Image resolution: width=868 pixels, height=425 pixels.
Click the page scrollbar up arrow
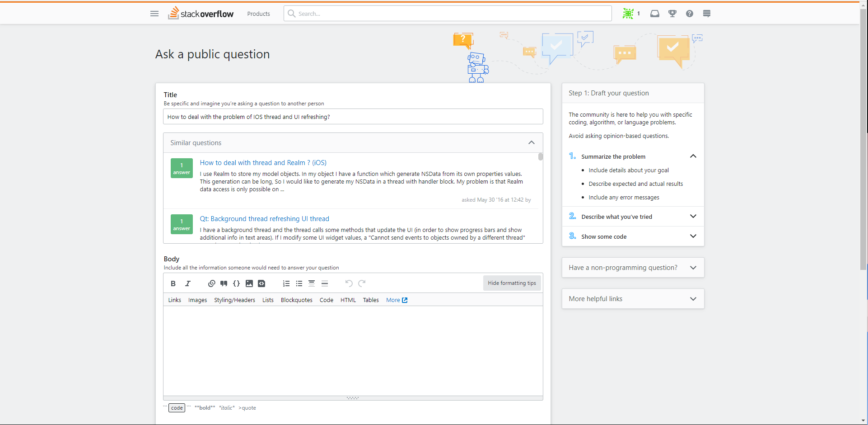click(x=863, y=5)
